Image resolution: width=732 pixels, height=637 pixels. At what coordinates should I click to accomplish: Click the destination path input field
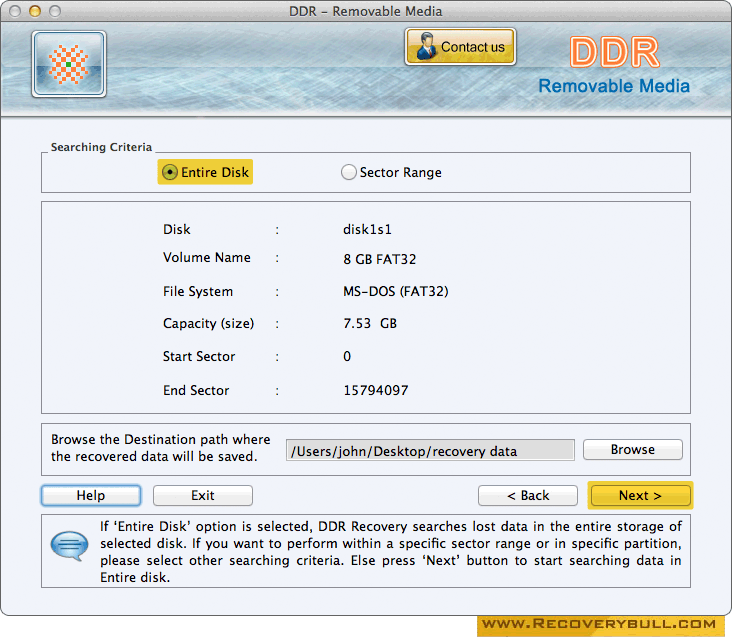pos(430,450)
